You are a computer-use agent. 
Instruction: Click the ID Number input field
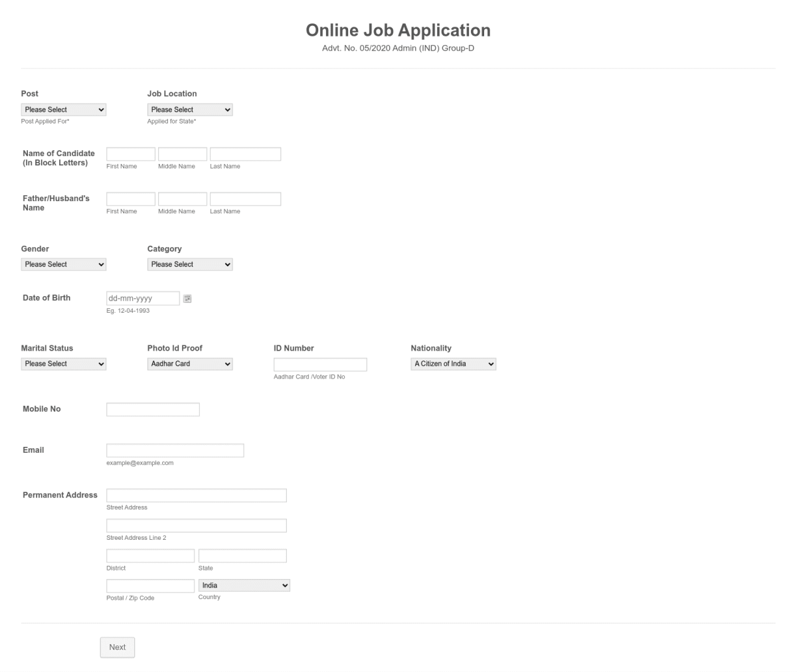[320, 364]
